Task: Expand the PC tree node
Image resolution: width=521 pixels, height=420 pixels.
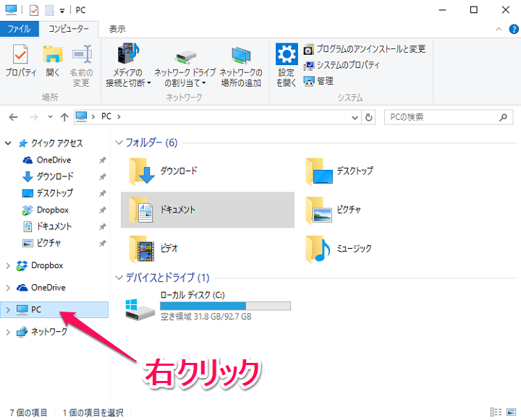Action: coord(8,310)
